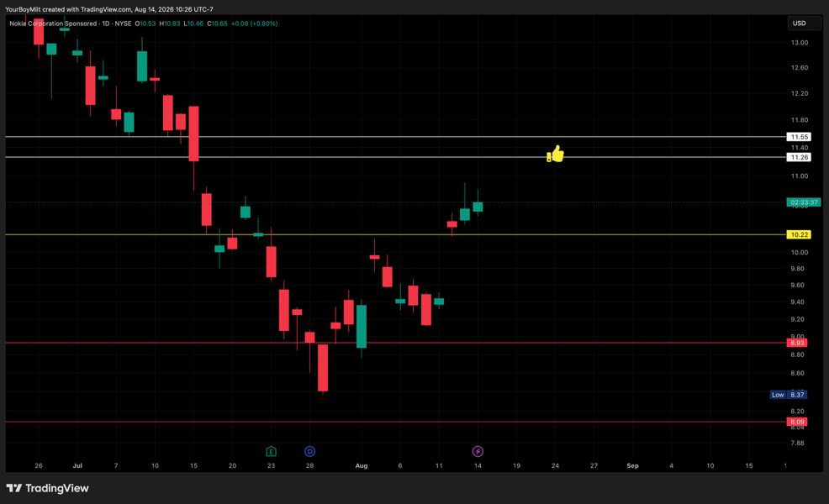829x504 pixels.
Task: Click the 'Jul' date axis label
Action: [77, 465]
